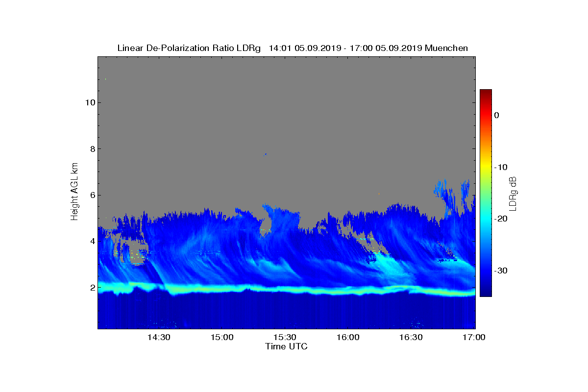Click the 2 km height tick label
This screenshot has width=588, height=392.
point(91,288)
